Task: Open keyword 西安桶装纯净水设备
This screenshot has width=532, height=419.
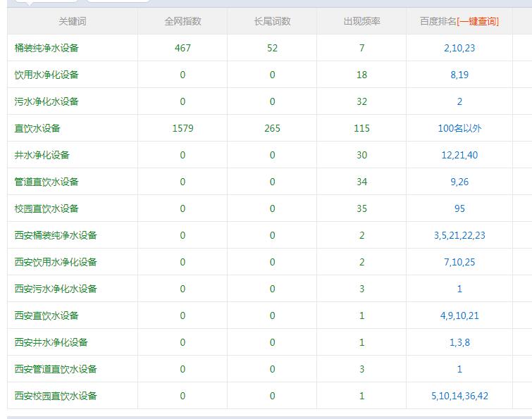Action: click(56, 235)
